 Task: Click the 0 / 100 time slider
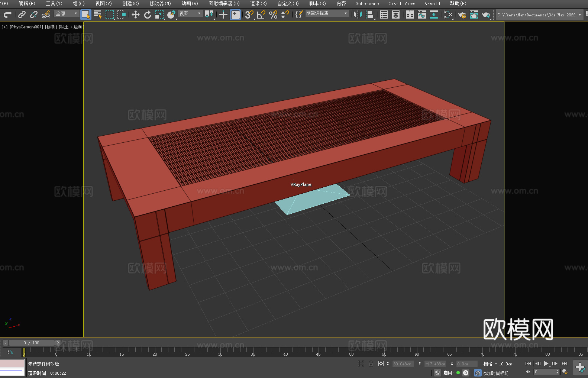click(x=32, y=343)
